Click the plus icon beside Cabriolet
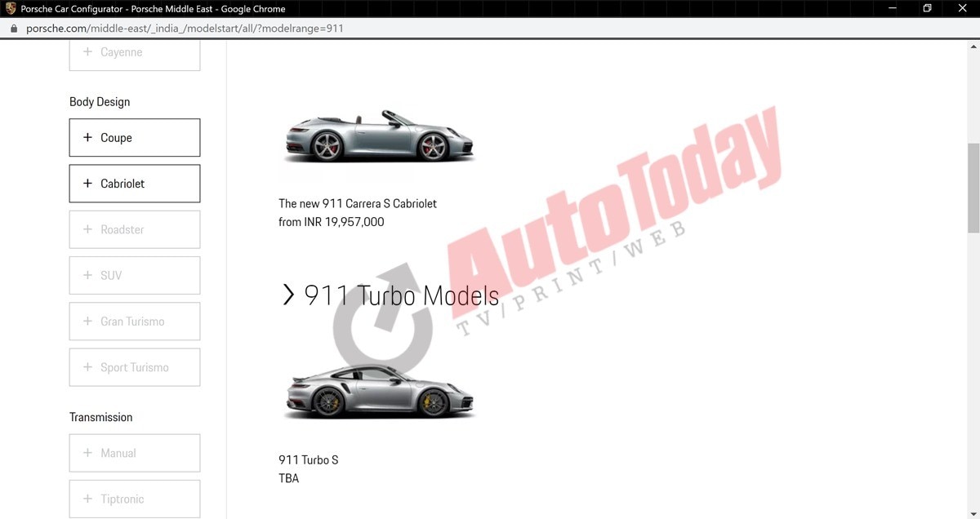The height and width of the screenshot is (519, 980). tap(87, 184)
